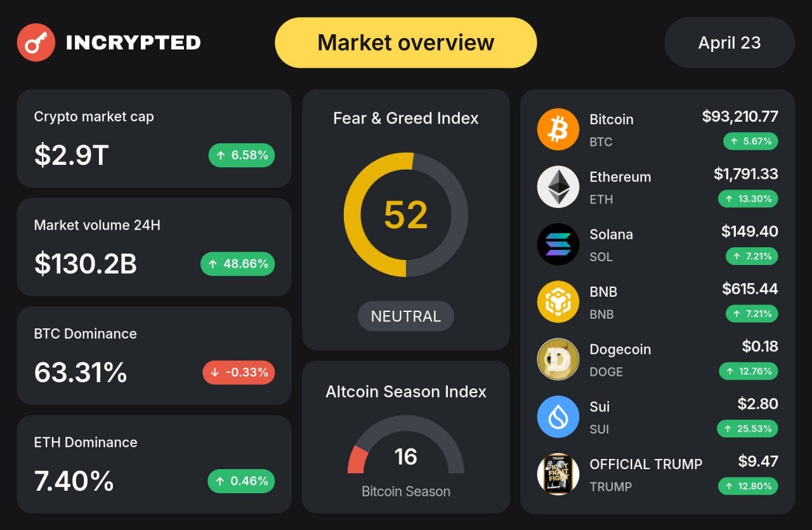Viewport: 812px width, 530px height.
Task: Open the OFFICIAL TRUMP token icon
Action: (x=558, y=474)
